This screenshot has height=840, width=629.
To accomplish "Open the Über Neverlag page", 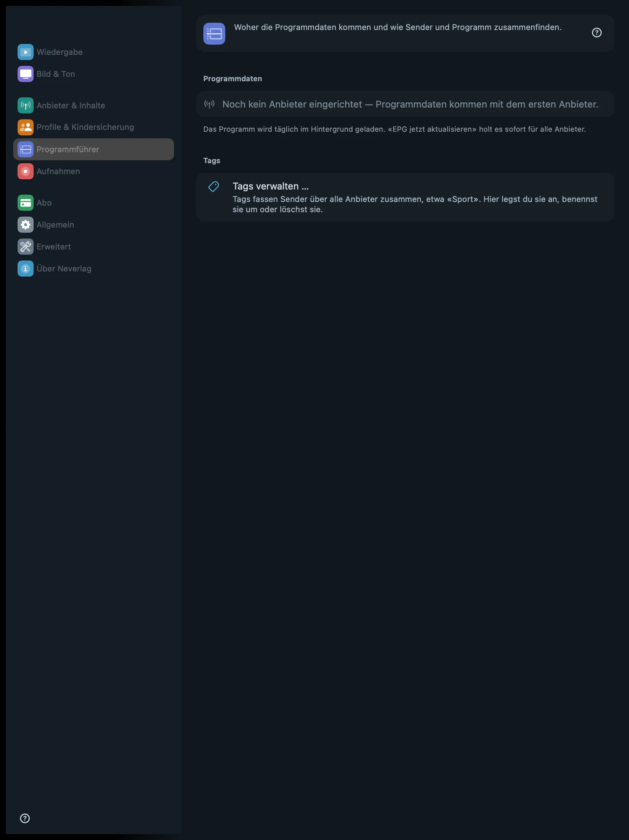I will click(x=94, y=269).
